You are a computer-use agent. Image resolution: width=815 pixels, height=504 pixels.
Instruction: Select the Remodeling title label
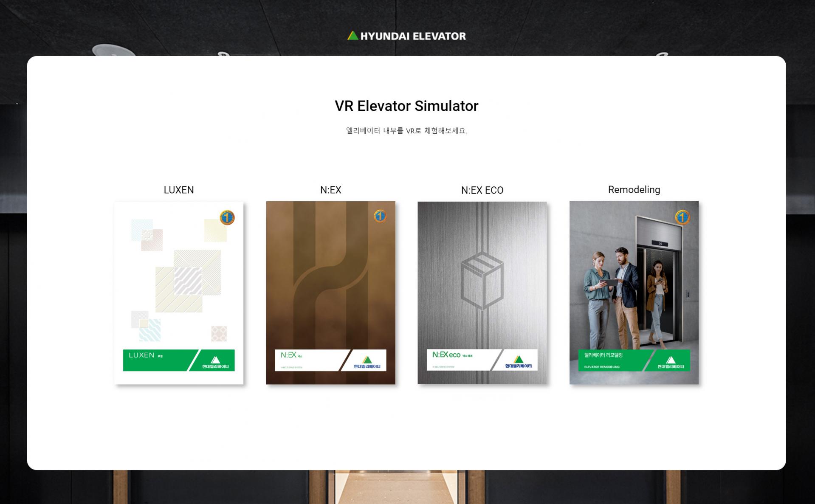click(x=634, y=190)
